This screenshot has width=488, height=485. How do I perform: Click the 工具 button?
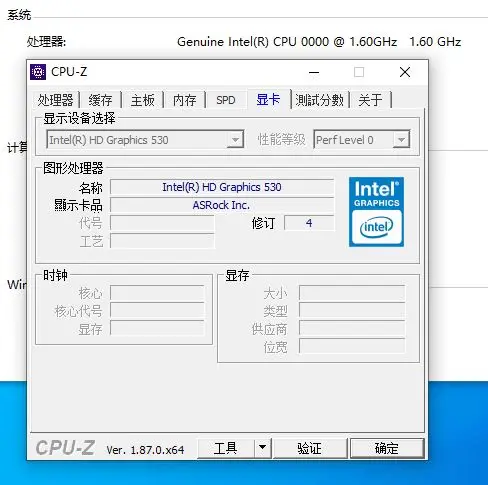tap(226, 448)
